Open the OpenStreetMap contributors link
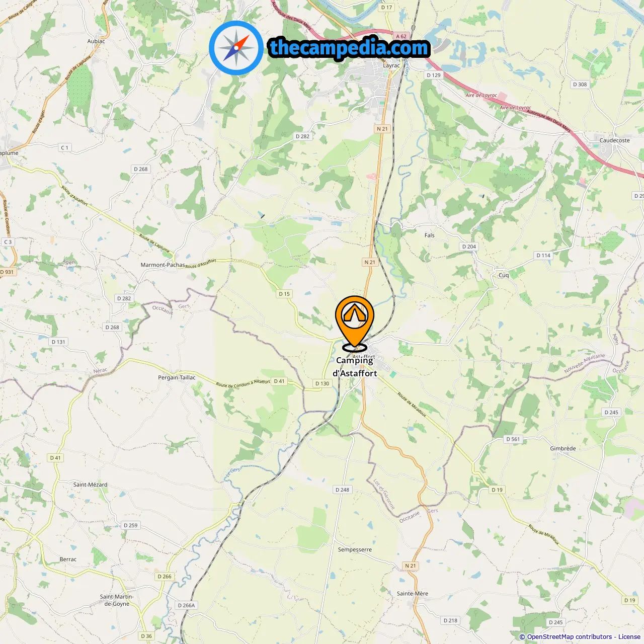The height and width of the screenshot is (644, 644). pos(570,636)
